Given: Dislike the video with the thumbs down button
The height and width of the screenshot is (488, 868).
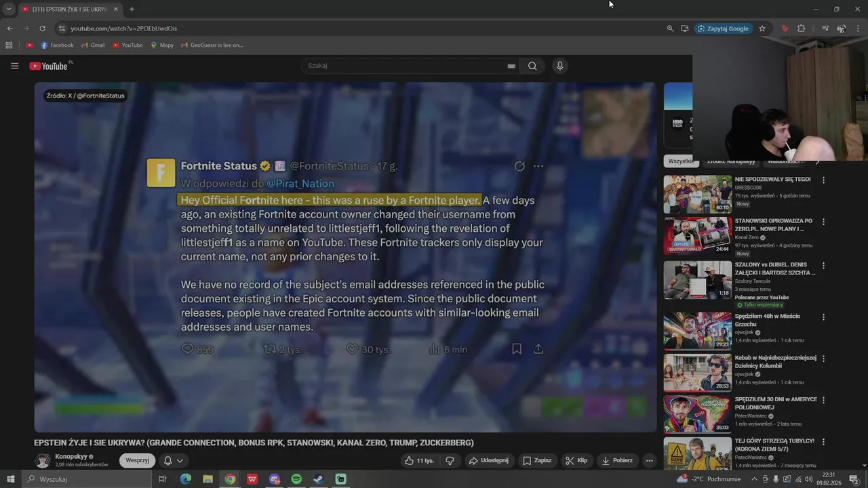Looking at the screenshot, I should tap(450, 460).
